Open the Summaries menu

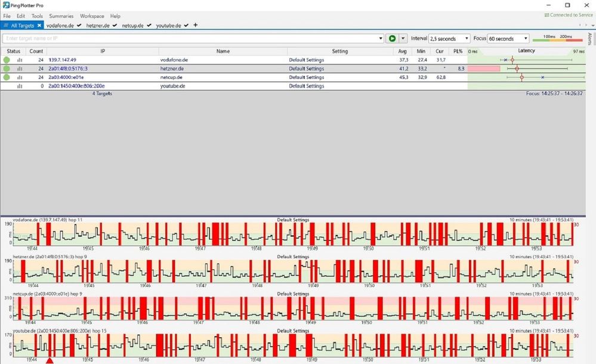pyautogui.click(x=61, y=16)
